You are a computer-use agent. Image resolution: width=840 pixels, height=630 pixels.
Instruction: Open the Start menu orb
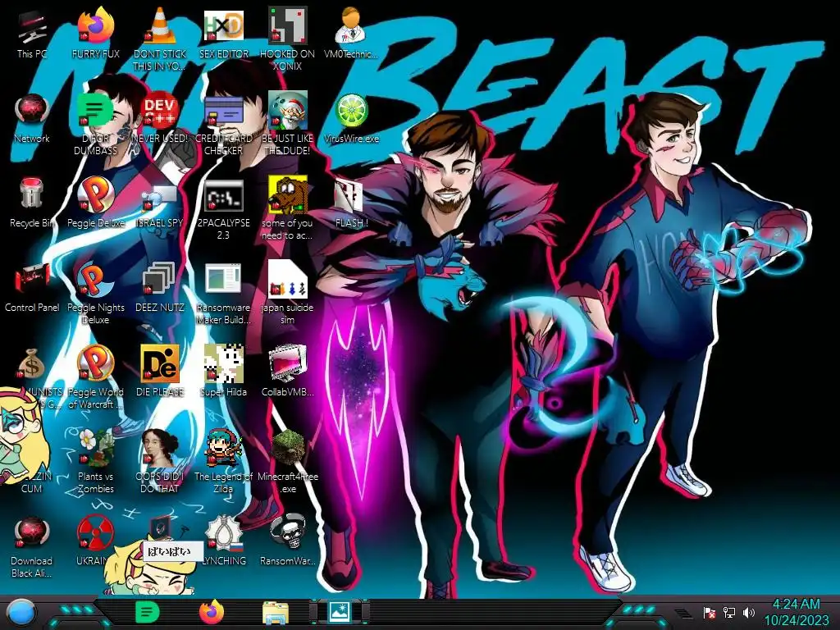point(22,612)
